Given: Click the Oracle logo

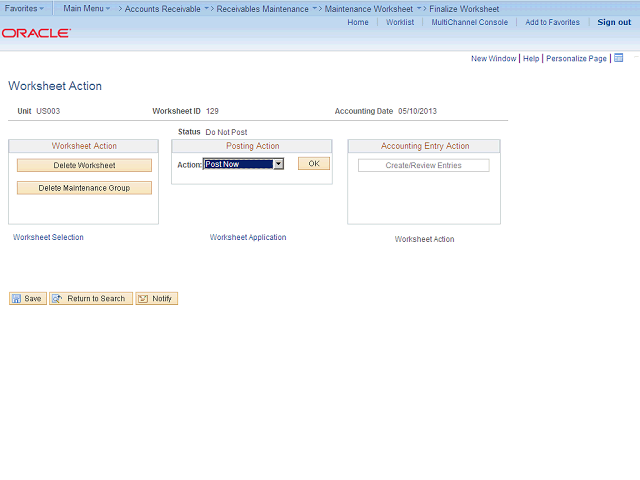Looking at the screenshot, I should click(36, 33).
